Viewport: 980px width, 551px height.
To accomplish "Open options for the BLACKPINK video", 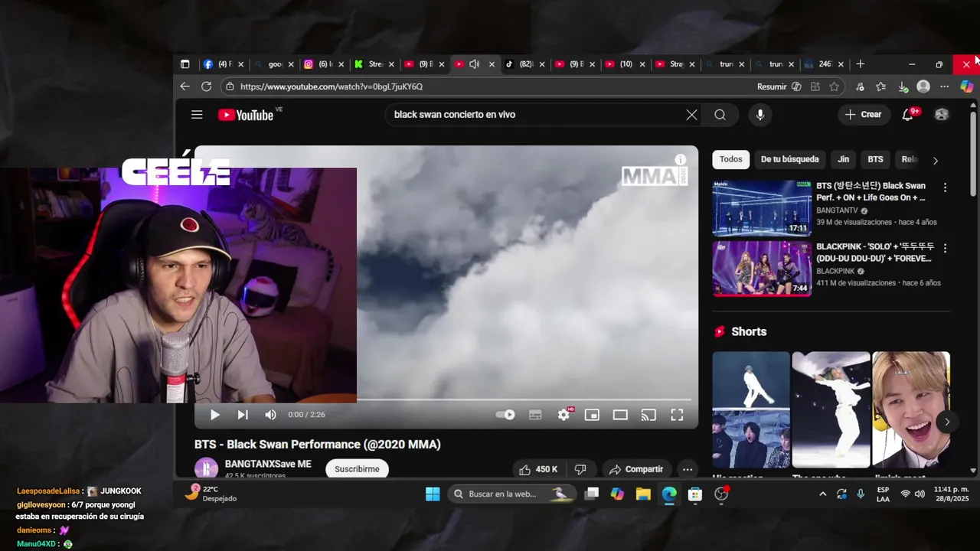I will [x=945, y=249].
